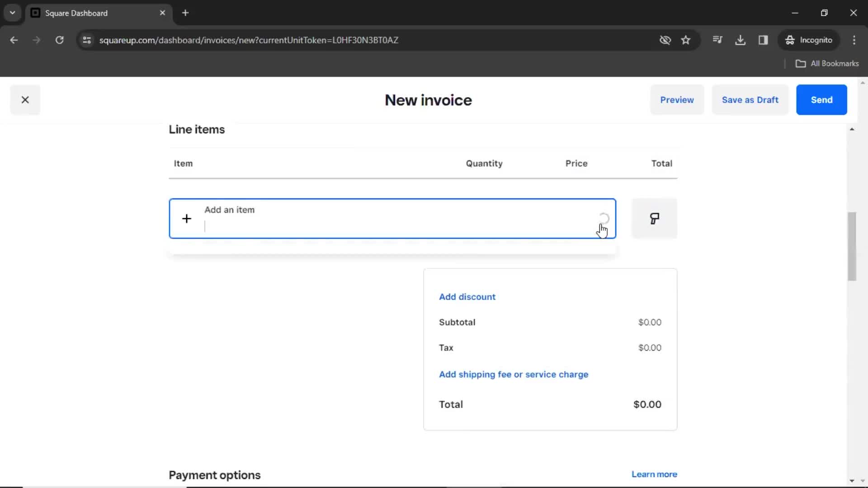The image size is (868, 488).
Task: Select the Square Dashboard tab
Action: pos(99,13)
